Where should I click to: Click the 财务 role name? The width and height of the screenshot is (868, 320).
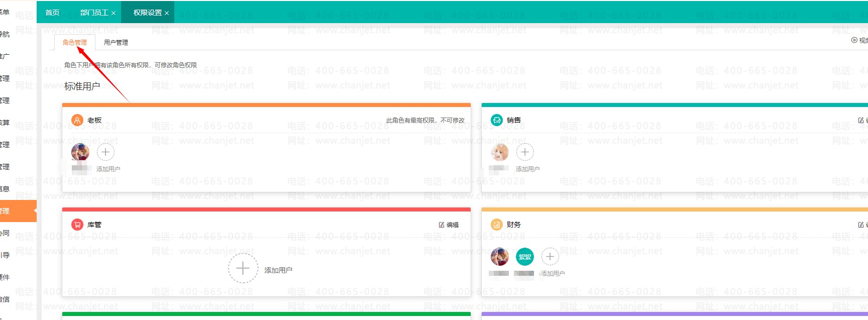coord(514,225)
